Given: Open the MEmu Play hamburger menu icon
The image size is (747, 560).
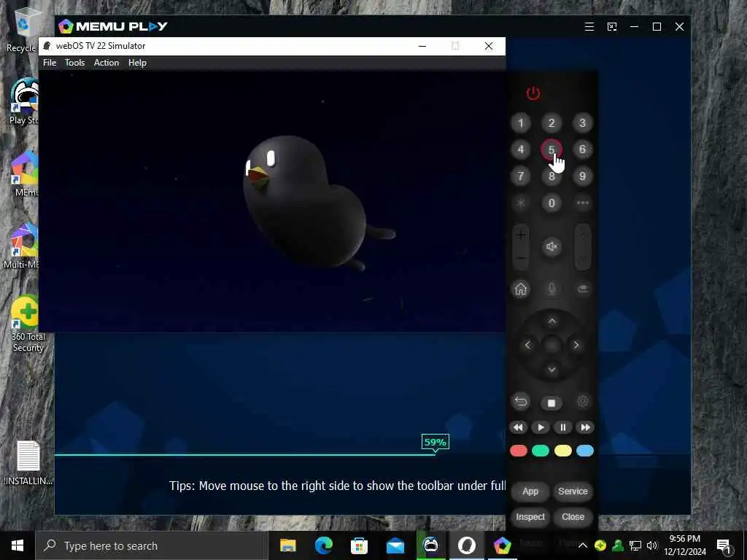Looking at the screenshot, I should point(589,27).
